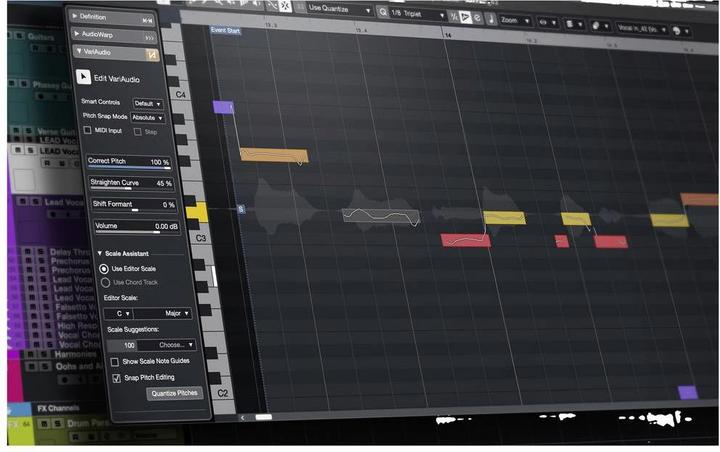Expand the AudioWarp section

76,34
